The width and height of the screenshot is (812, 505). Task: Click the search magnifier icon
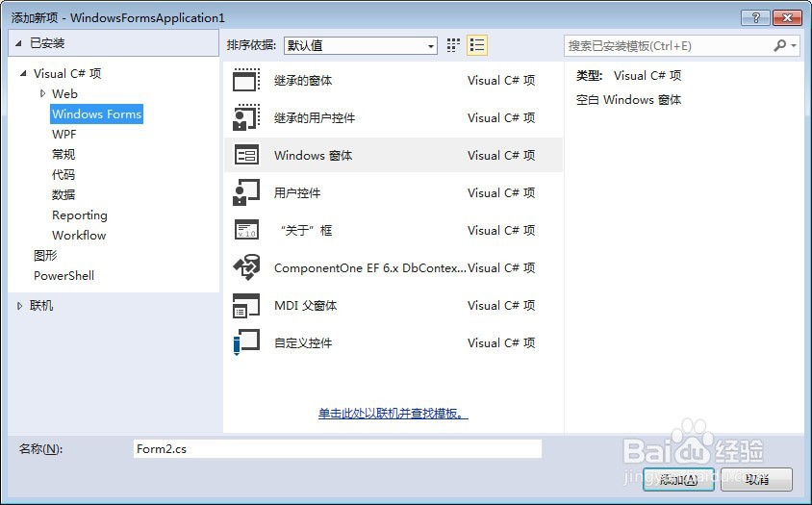pyautogui.click(x=779, y=45)
